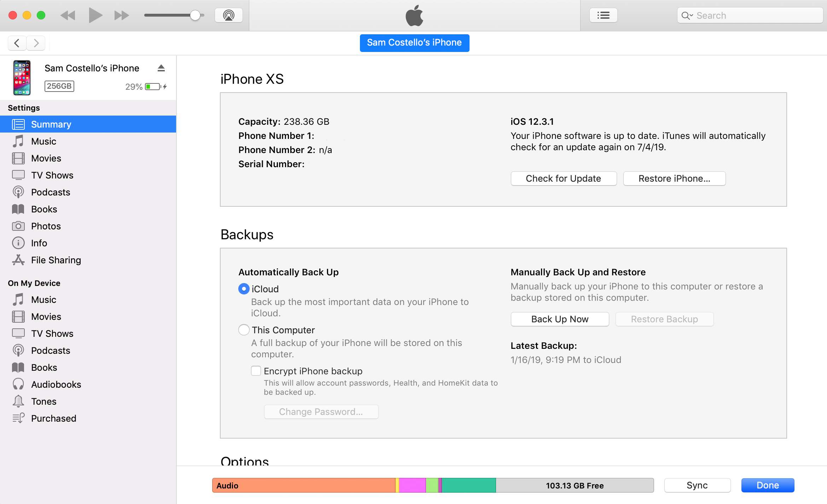Image resolution: width=827 pixels, height=504 pixels.
Task: Select the Purchased icon in sidebar
Action: (x=18, y=418)
